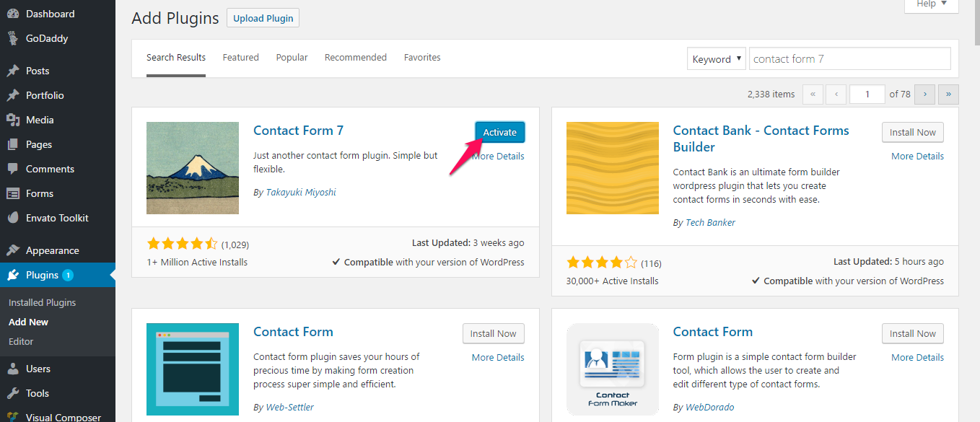Go to next page of results
The height and width of the screenshot is (422, 980).
pyautogui.click(x=924, y=94)
